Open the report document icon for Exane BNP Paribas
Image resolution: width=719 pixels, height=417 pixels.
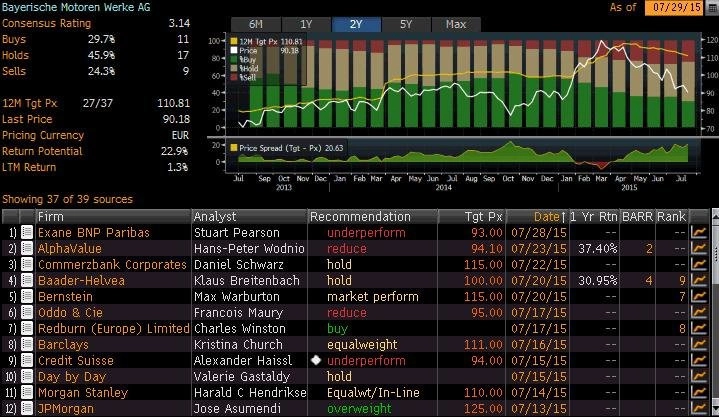pyautogui.click(x=27, y=232)
